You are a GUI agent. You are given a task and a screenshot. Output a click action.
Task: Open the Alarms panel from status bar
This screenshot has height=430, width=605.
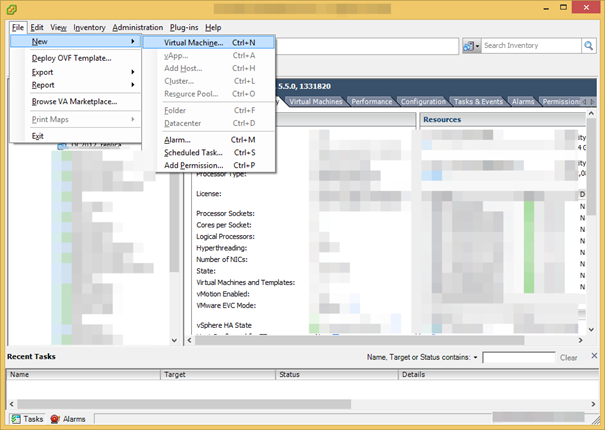pos(68,419)
